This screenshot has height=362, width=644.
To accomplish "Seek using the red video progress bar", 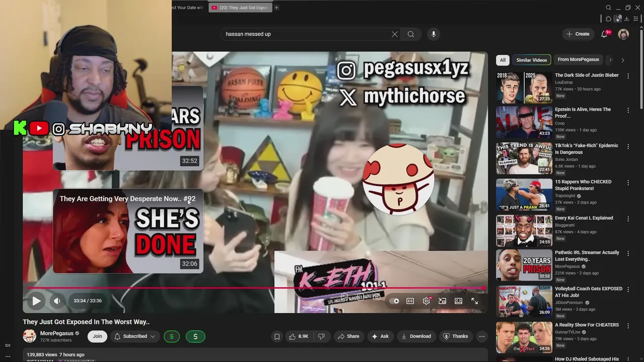I will click(x=254, y=288).
